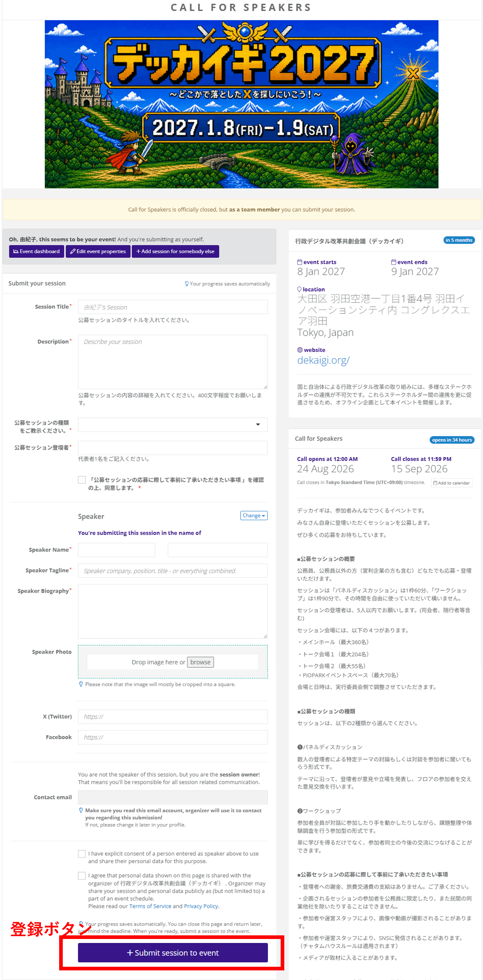Check the 事前に了承いただきたい事項 agreement checkbox
The width and height of the screenshot is (483, 980).
pos(82,480)
